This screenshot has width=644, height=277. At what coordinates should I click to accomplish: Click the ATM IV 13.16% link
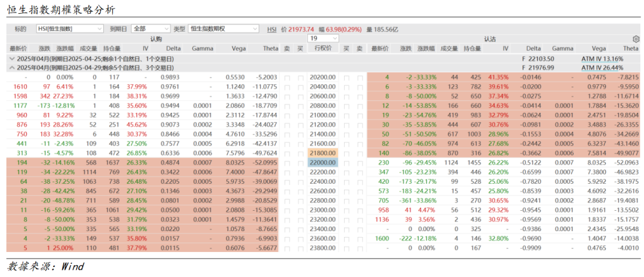602,59
